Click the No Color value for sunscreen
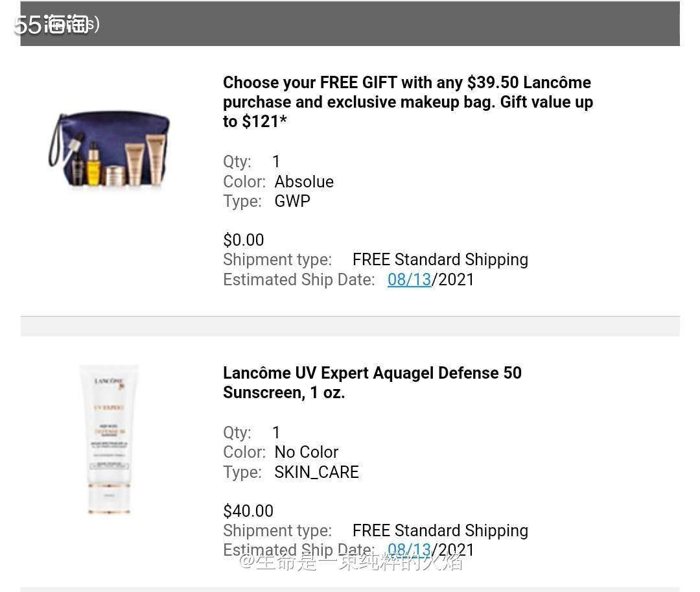Viewport: 700px width, 592px height. click(306, 452)
